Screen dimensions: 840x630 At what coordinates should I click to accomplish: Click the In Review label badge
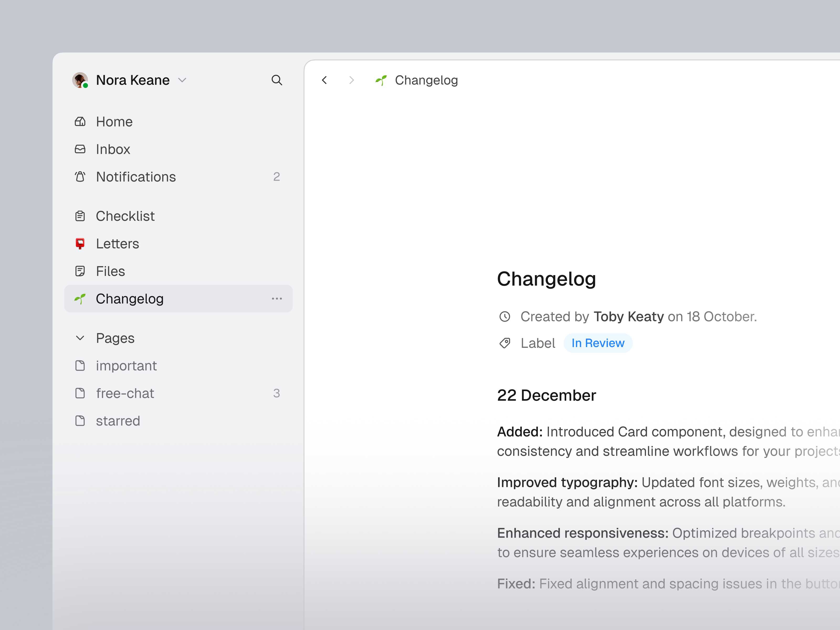598,343
